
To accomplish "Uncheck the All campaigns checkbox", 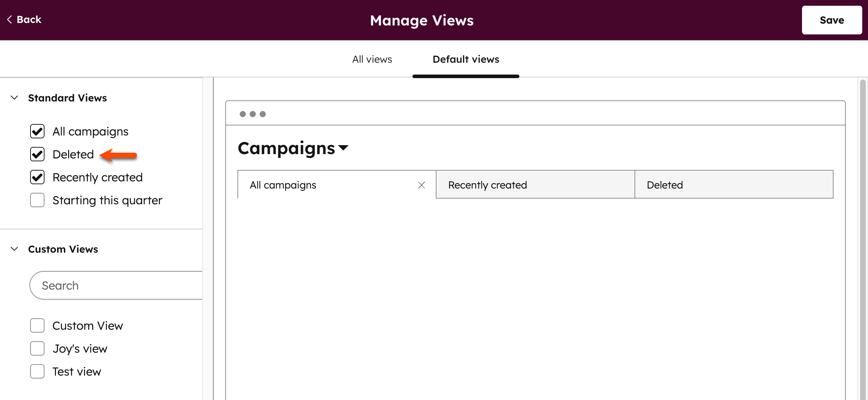I will point(37,131).
